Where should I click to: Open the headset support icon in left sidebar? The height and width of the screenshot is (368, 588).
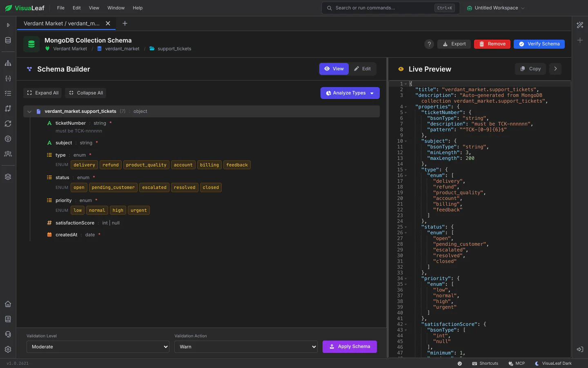coord(8,334)
